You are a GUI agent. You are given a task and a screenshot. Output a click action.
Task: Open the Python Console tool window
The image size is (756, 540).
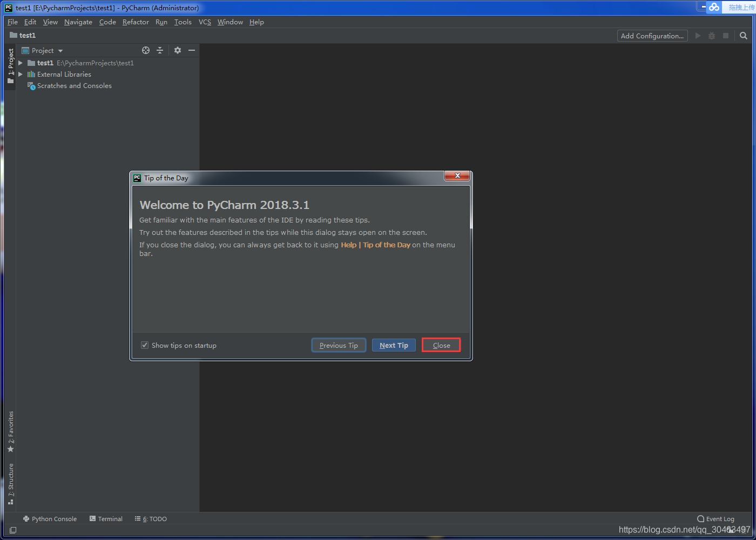50,519
